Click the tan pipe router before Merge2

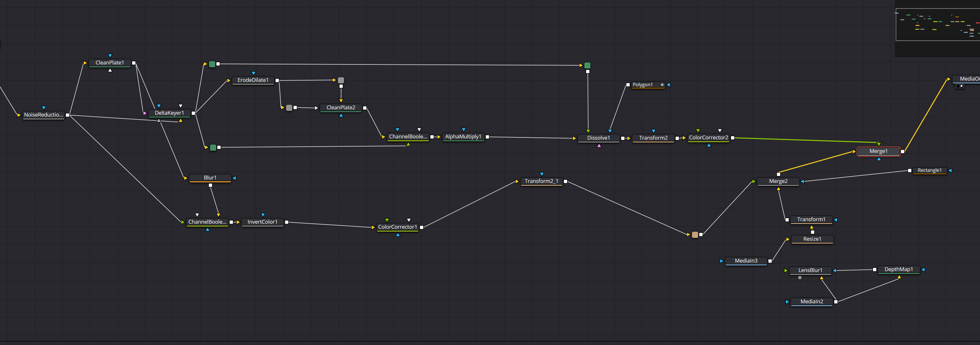[x=695, y=234]
